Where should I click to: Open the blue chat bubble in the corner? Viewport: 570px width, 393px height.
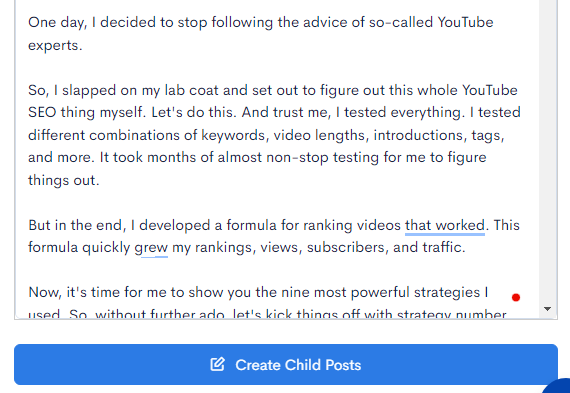click(x=558, y=386)
